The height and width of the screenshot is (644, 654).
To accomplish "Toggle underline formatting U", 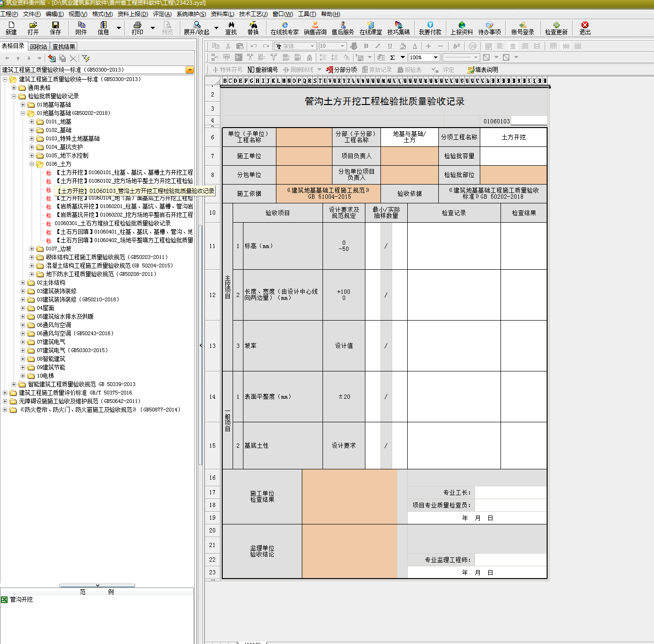I will pyautogui.click(x=390, y=46).
